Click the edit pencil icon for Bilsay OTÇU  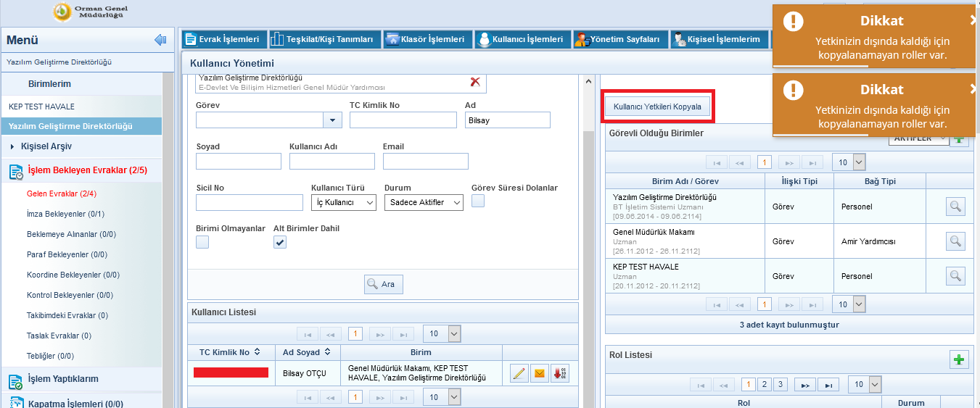(x=519, y=374)
